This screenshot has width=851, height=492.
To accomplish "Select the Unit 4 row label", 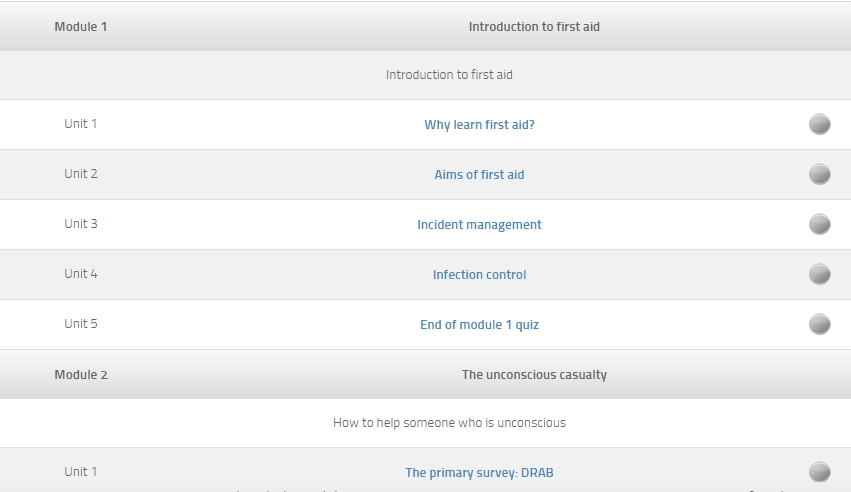I will click(81, 274).
